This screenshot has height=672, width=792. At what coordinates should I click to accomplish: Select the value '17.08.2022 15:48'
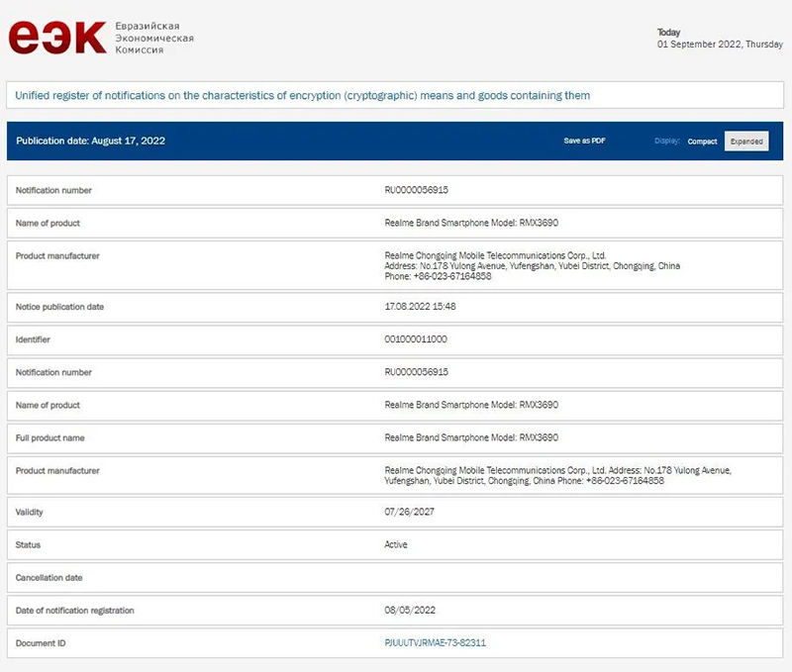(x=420, y=307)
